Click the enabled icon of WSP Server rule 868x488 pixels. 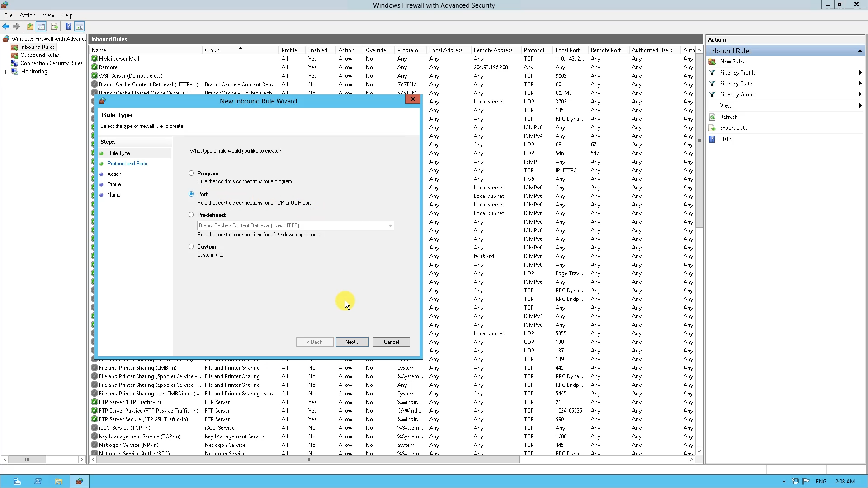point(94,76)
